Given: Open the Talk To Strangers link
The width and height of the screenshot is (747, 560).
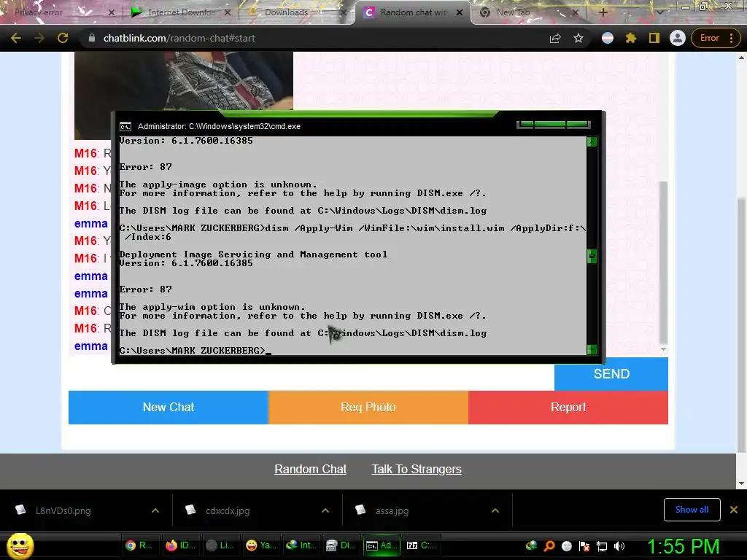Looking at the screenshot, I should click(417, 469).
